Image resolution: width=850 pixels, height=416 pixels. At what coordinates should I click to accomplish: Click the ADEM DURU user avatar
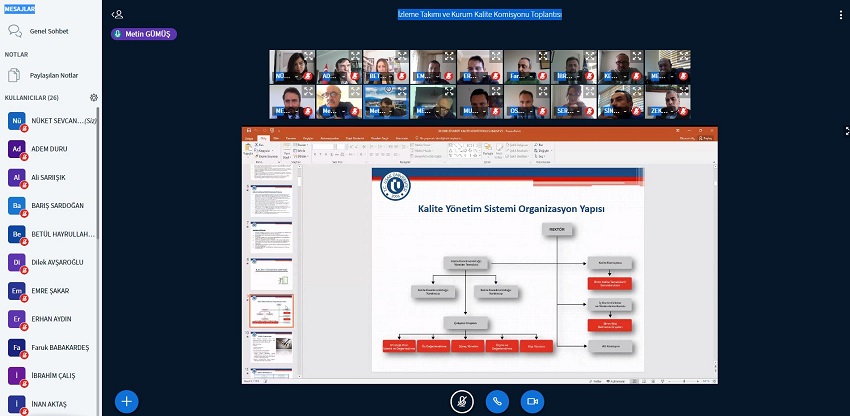pyautogui.click(x=16, y=149)
